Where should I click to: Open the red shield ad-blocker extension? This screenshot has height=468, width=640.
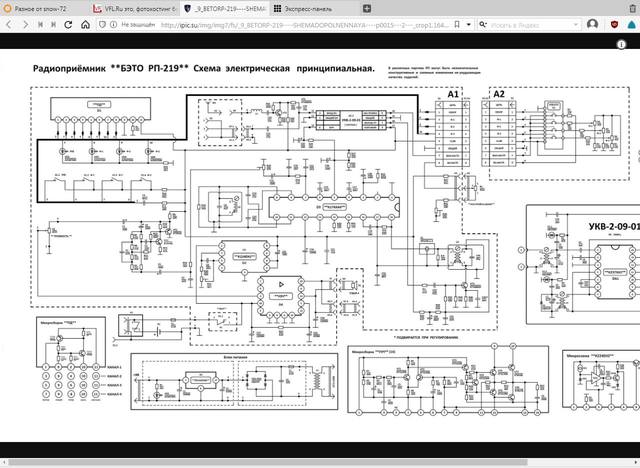point(614,23)
